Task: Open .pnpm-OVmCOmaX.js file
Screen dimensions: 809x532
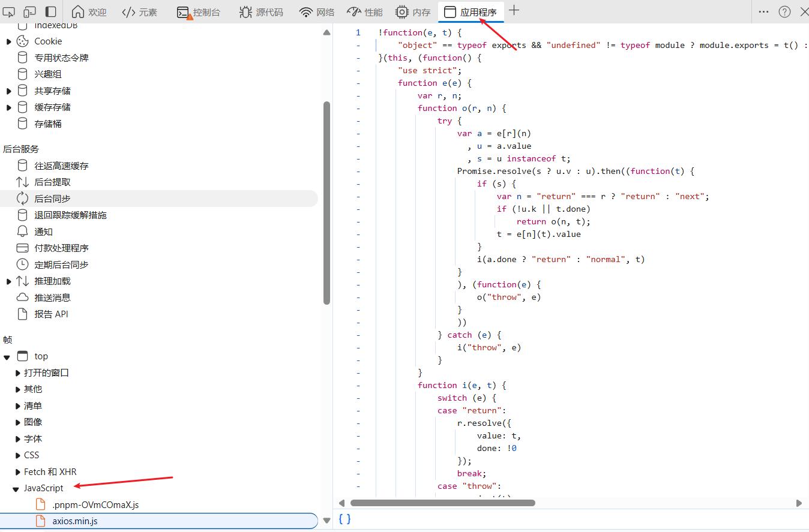Action: point(95,505)
